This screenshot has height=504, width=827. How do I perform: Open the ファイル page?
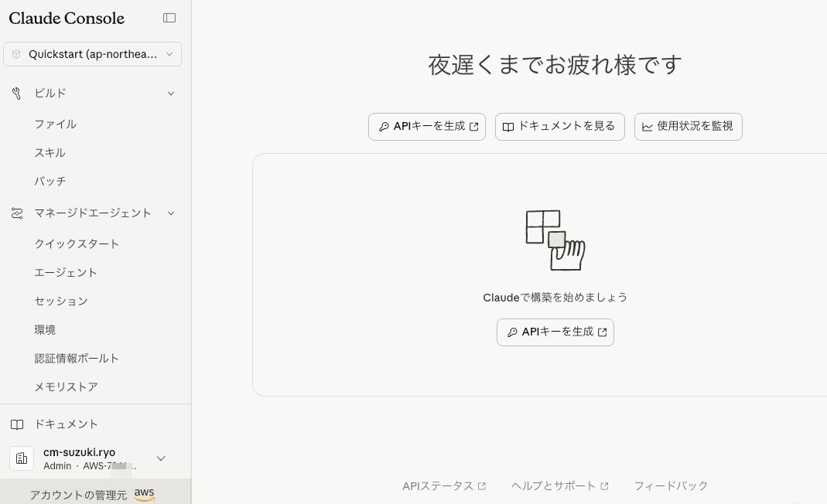[56, 124]
